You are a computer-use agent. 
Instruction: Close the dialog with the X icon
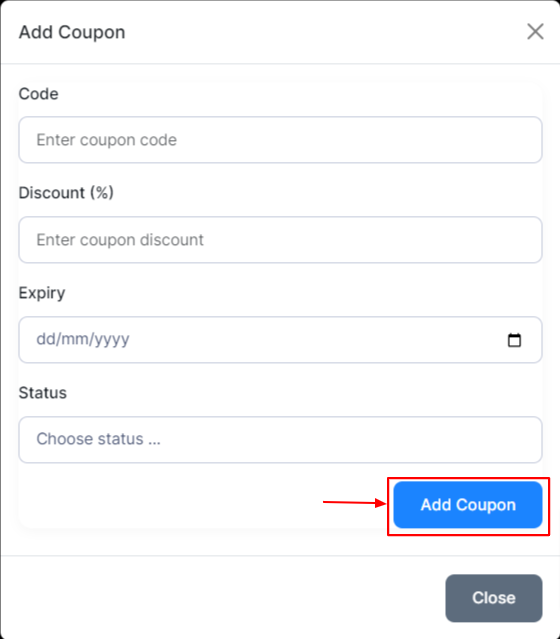[535, 32]
